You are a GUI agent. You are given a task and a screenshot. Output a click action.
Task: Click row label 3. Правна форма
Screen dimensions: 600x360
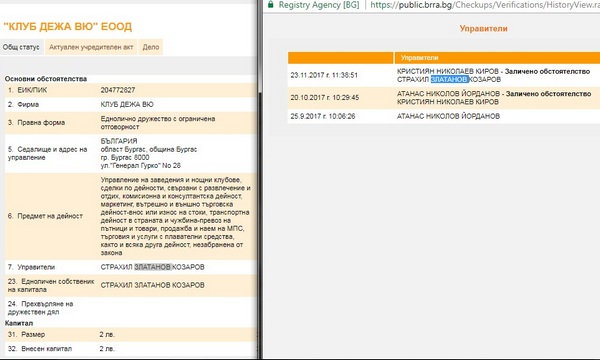click(36, 123)
